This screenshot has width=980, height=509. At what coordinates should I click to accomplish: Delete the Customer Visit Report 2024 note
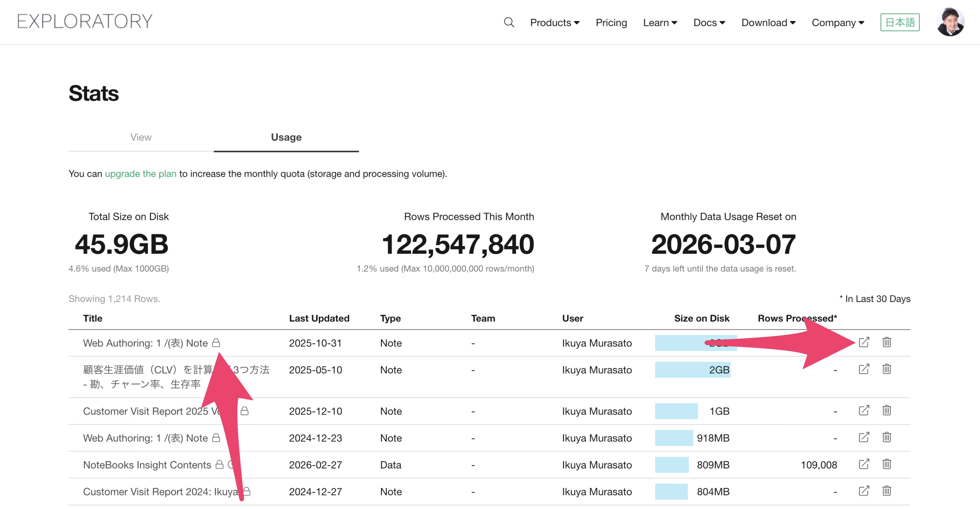coord(886,491)
